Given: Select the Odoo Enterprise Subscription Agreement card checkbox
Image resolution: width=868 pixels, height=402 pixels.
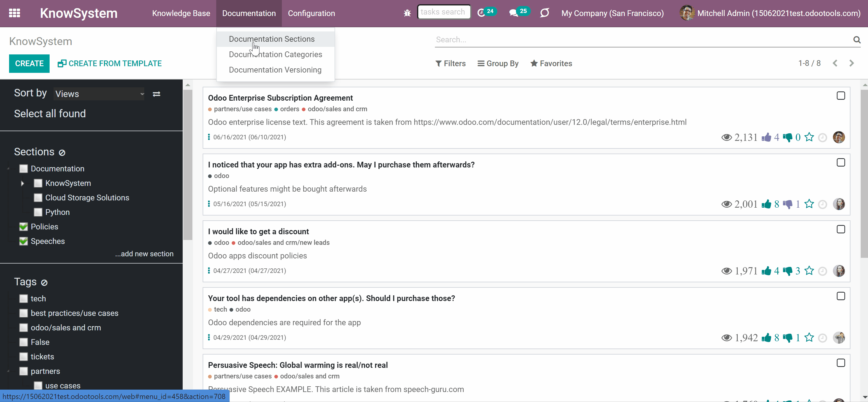Looking at the screenshot, I should click(x=841, y=96).
